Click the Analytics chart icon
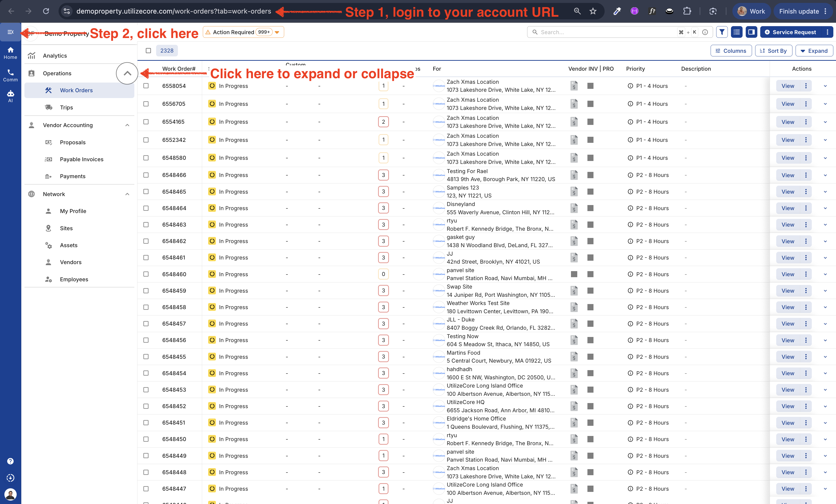The height and width of the screenshot is (504, 836). point(31,55)
